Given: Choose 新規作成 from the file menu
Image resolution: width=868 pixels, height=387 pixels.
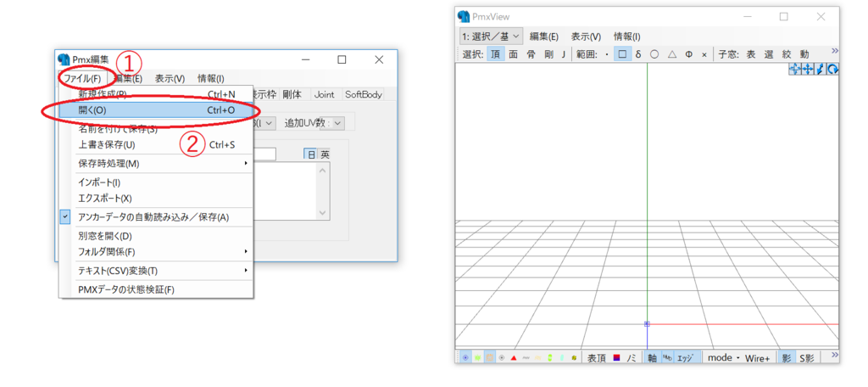Looking at the screenshot, I should [x=157, y=93].
